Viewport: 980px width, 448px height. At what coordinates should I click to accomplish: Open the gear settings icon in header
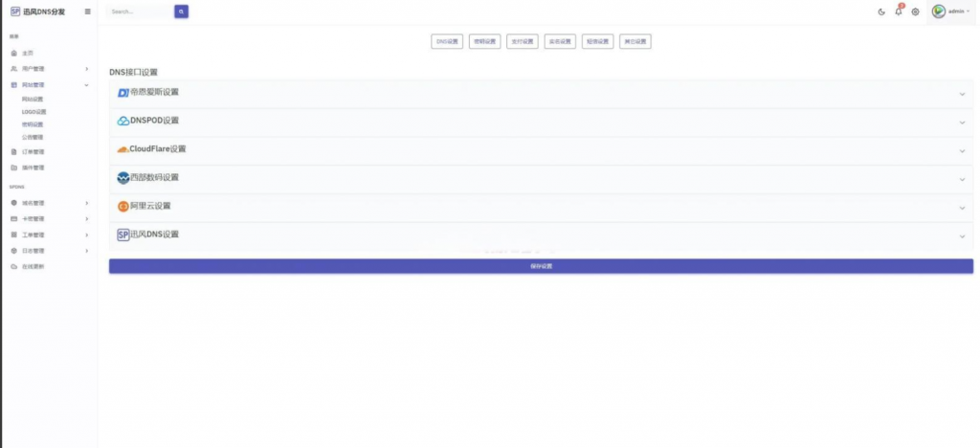click(x=915, y=11)
